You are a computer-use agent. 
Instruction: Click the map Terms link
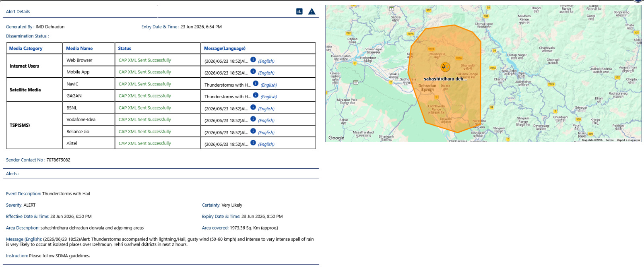pos(610,140)
